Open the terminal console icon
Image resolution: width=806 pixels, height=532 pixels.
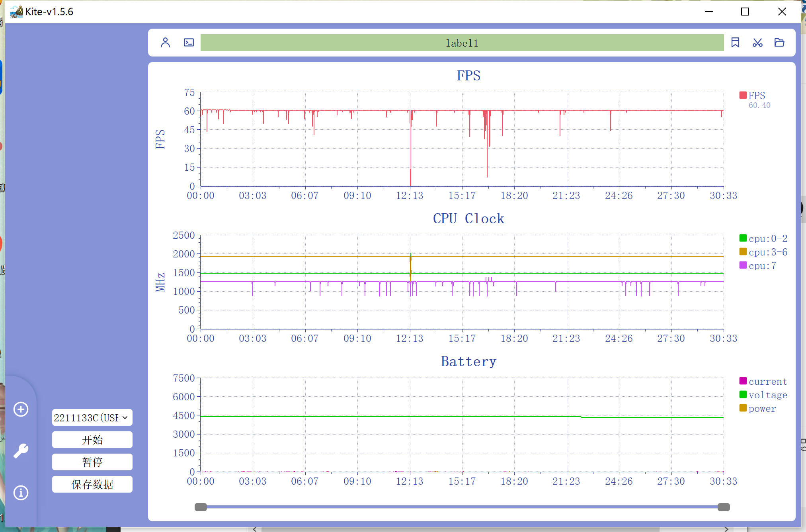pyautogui.click(x=189, y=43)
